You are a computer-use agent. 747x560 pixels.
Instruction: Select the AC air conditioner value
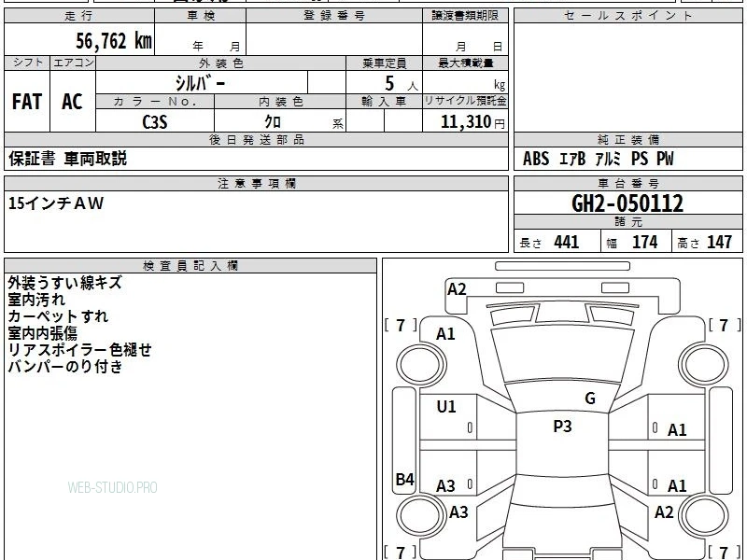73,102
